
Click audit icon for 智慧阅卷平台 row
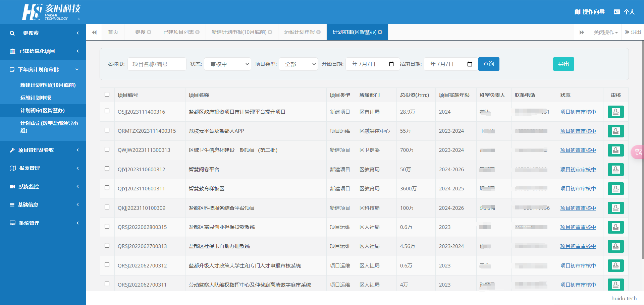(x=615, y=170)
